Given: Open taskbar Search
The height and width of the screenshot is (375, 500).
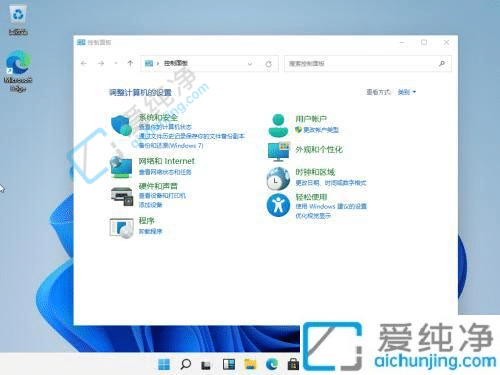Looking at the screenshot, I should pyautogui.click(x=185, y=364).
